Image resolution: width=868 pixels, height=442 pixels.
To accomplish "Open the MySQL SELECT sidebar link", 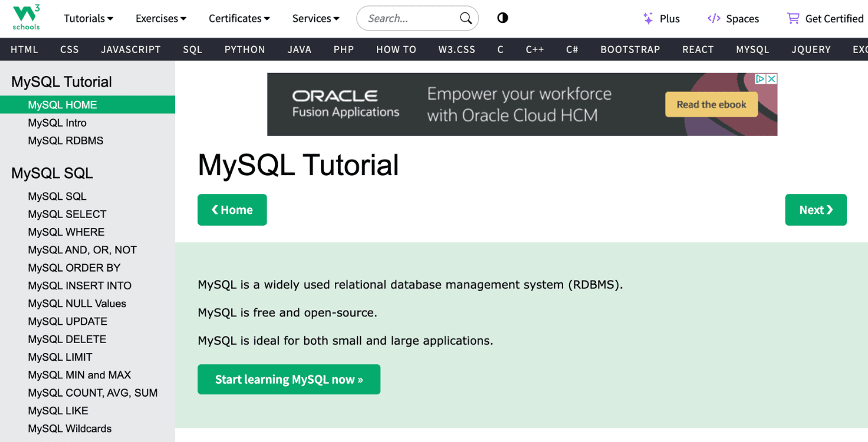I will pyautogui.click(x=67, y=214).
